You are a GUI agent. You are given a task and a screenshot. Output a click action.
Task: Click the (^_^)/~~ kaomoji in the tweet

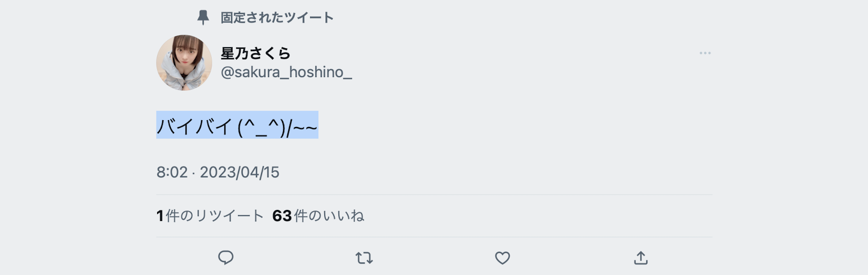coord(277,126)
